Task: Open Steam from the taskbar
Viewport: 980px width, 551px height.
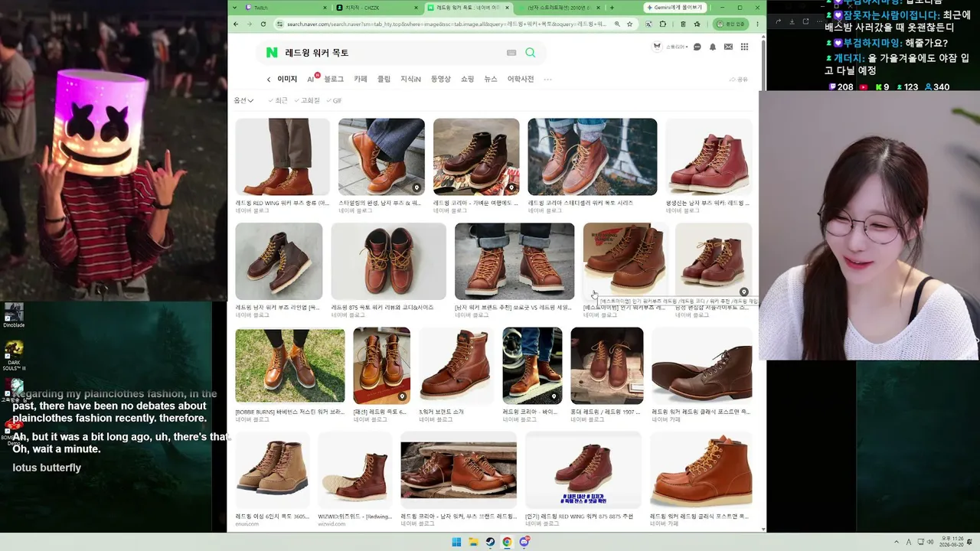Action: [491, 542]
